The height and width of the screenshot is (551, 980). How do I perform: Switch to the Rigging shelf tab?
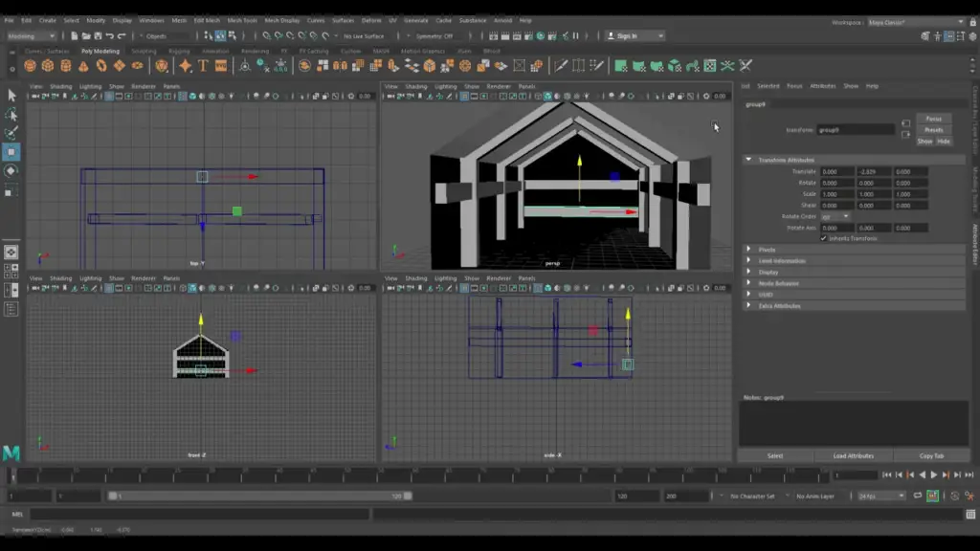point(179,52)
